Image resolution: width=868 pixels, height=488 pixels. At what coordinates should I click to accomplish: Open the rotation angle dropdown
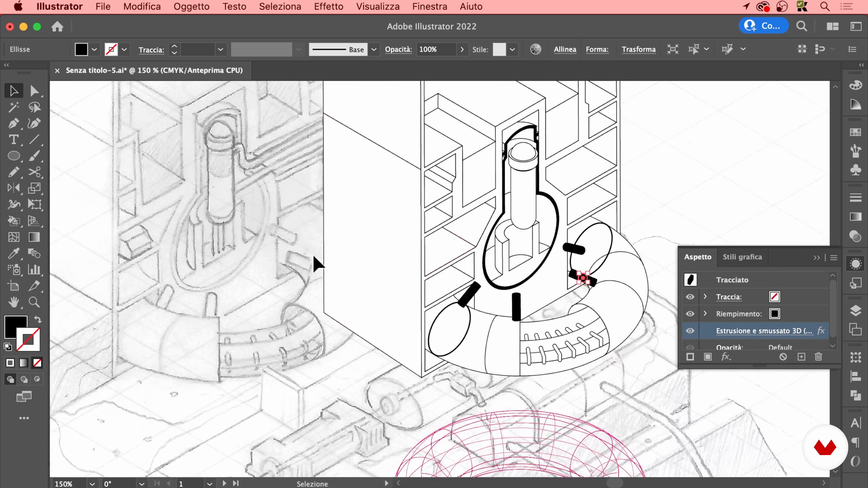tap(142, 484)
